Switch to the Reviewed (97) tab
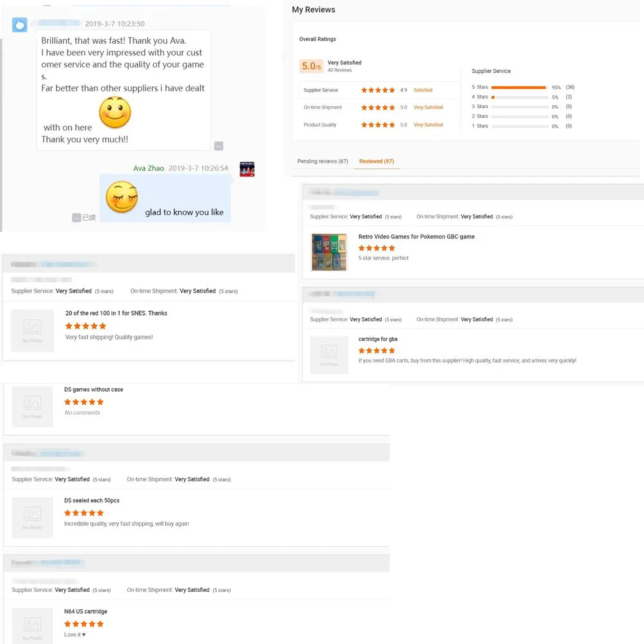The height and width of the screenshot is (644, 644). [377, 161]
